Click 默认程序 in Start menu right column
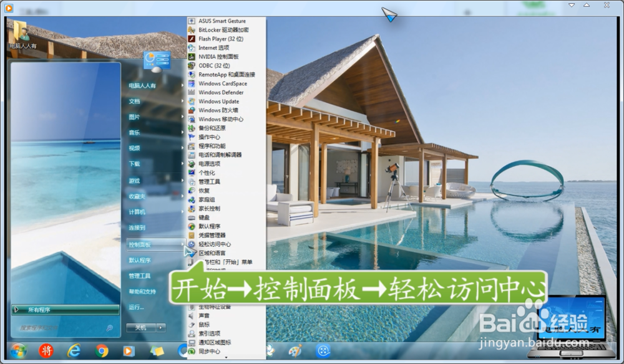The height and width of the screenshot is (364, 624). [140, 261]
